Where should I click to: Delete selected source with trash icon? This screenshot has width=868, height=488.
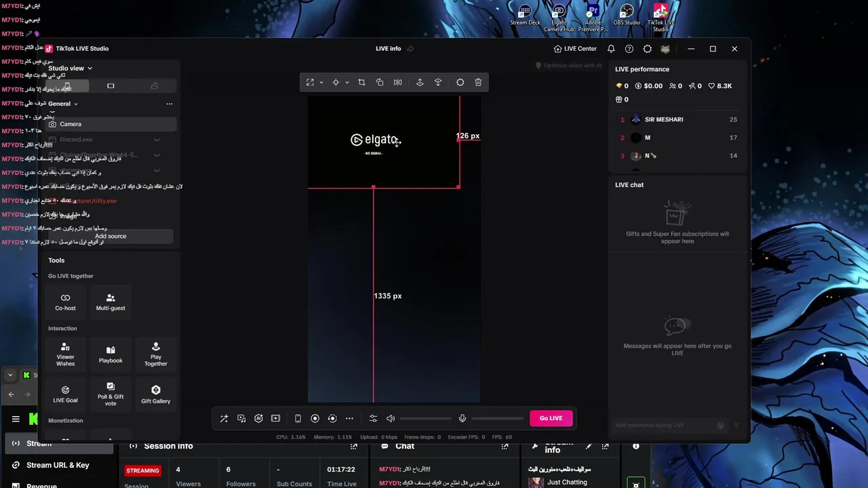pyautogui.click(x=478, y=83)
